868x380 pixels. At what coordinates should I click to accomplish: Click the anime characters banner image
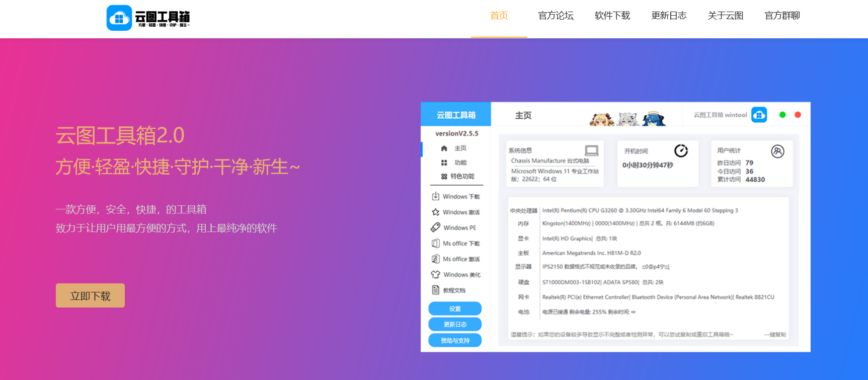click(x=627, y=118)
